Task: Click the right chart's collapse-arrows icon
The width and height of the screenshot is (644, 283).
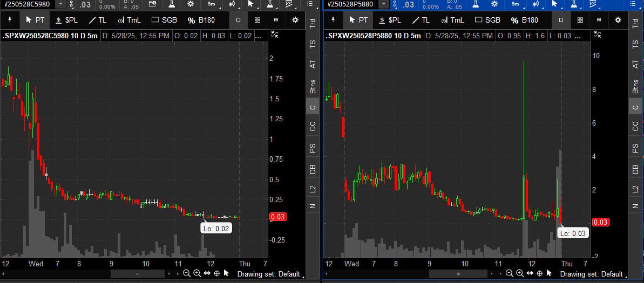Action: pyautogui.click(x=598, y=35)
